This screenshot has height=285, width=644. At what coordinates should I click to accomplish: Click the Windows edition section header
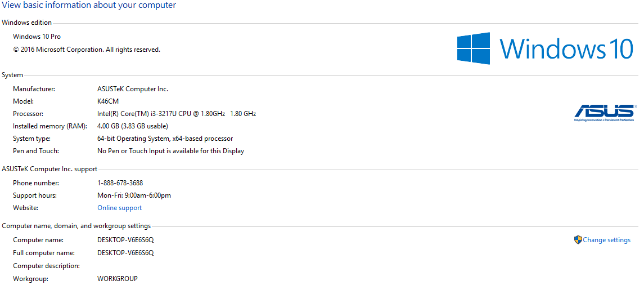[x=26, y=23]
